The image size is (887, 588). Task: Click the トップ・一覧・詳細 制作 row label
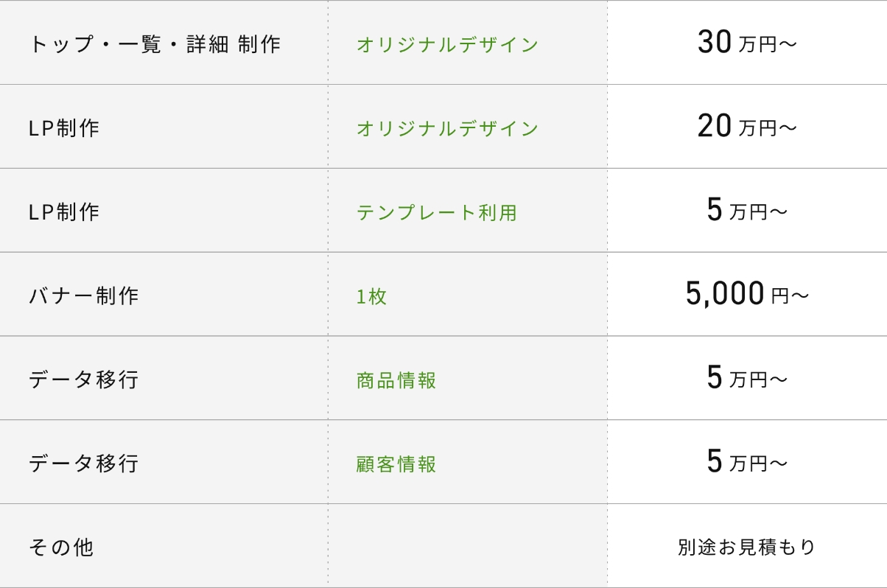[155, 44]
